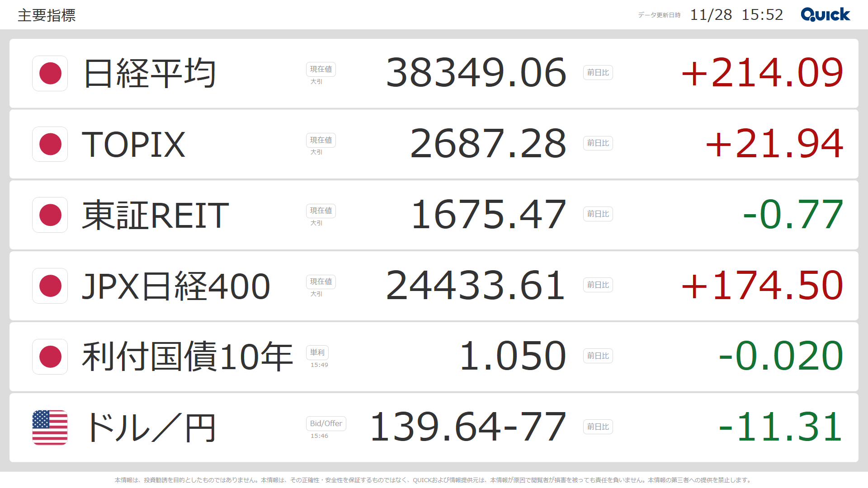868x488 pixels.
Task: Click the TOPIX change value +21.94
Action: click(x=774, y=144)
